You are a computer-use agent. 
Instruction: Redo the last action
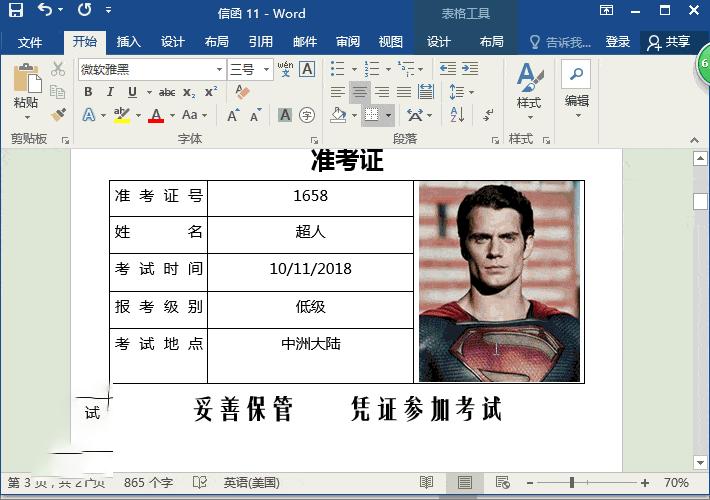[x=85, y=9]
